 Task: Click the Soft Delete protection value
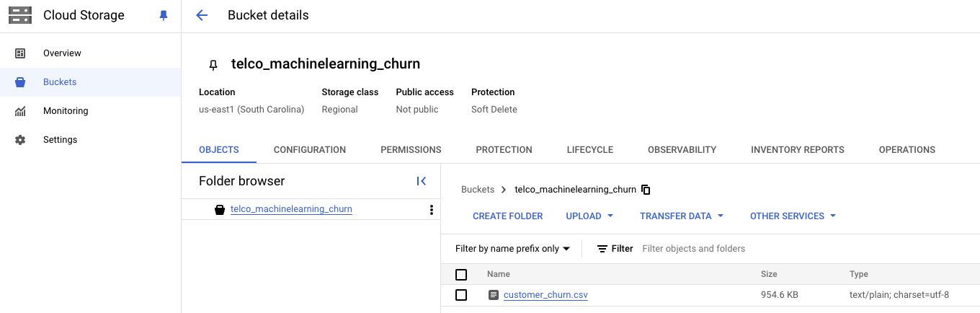[494, 110]
